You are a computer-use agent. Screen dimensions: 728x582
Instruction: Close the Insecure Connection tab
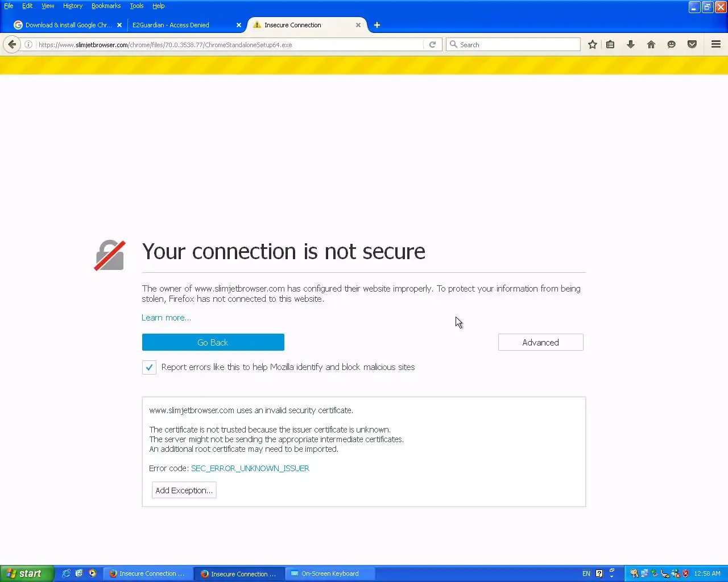pyautogui.click(x=358, y=25)
